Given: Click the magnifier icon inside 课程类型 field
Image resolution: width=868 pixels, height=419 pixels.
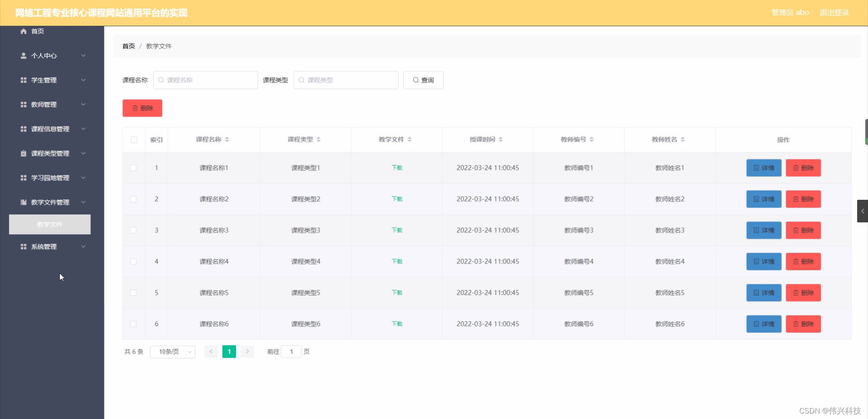Looking at the screenshot, I should [x=302, y=80].
